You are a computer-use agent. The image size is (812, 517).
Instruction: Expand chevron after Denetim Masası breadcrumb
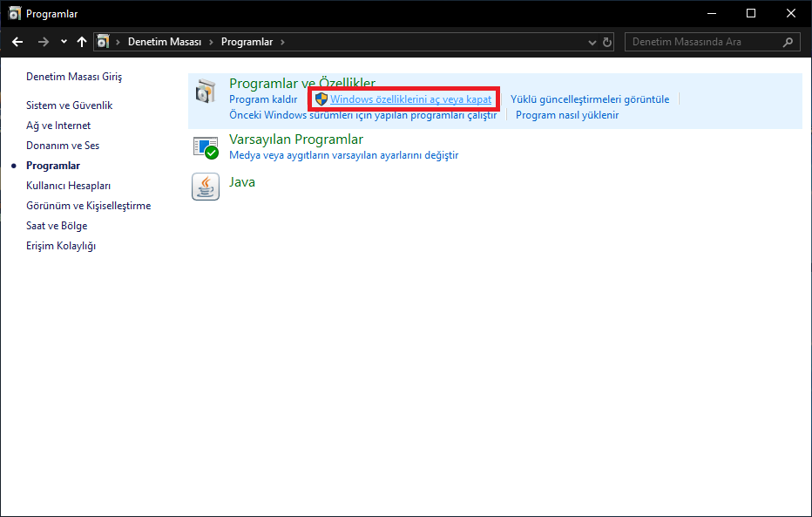[x=213, y=42]
